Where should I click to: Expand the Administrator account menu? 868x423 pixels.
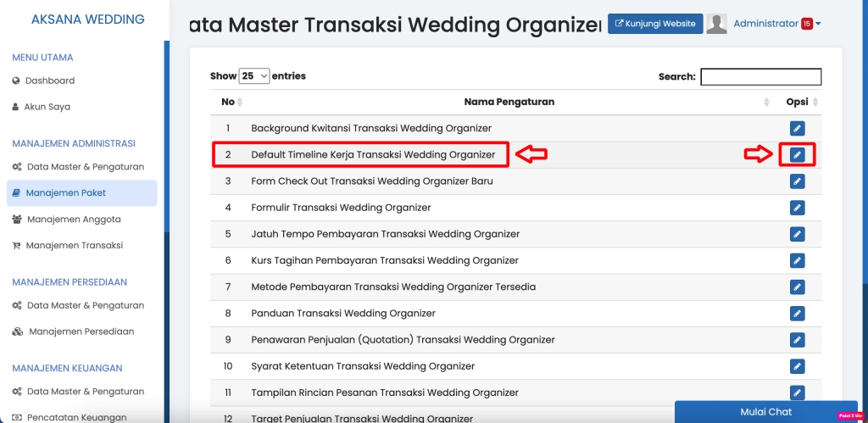click(776, 24)
